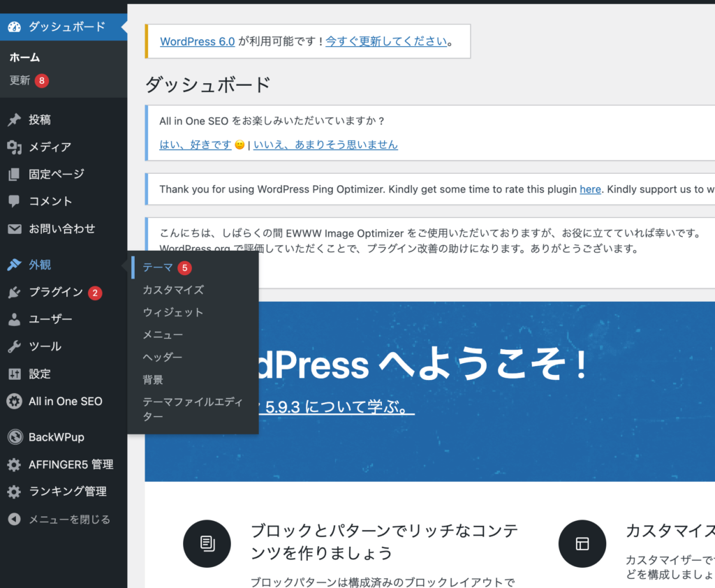Select メニュー in the appearance flyout
This screenshot has width=715, height=588.
click(x=163, y=335)
